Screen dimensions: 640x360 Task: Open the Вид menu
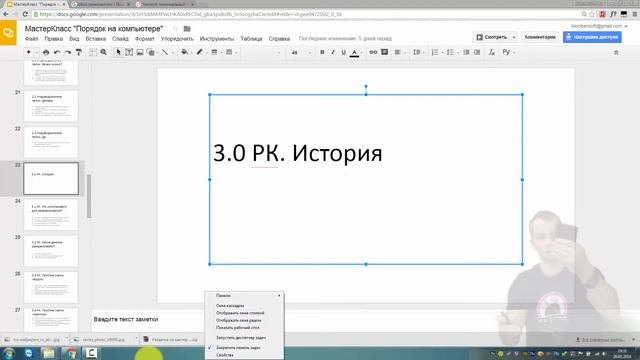[74, 39]
